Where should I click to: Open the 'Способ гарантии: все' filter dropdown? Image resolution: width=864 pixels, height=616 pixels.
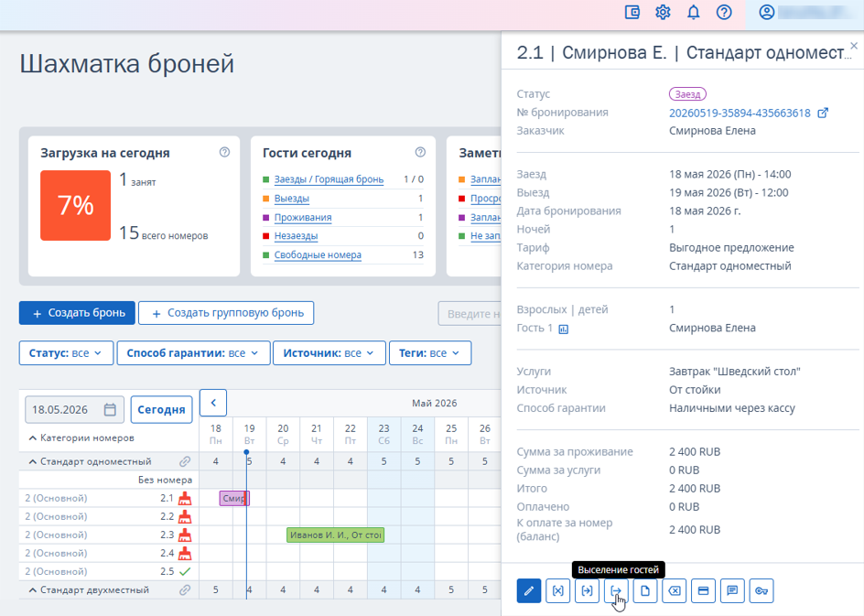pos(193,353)
